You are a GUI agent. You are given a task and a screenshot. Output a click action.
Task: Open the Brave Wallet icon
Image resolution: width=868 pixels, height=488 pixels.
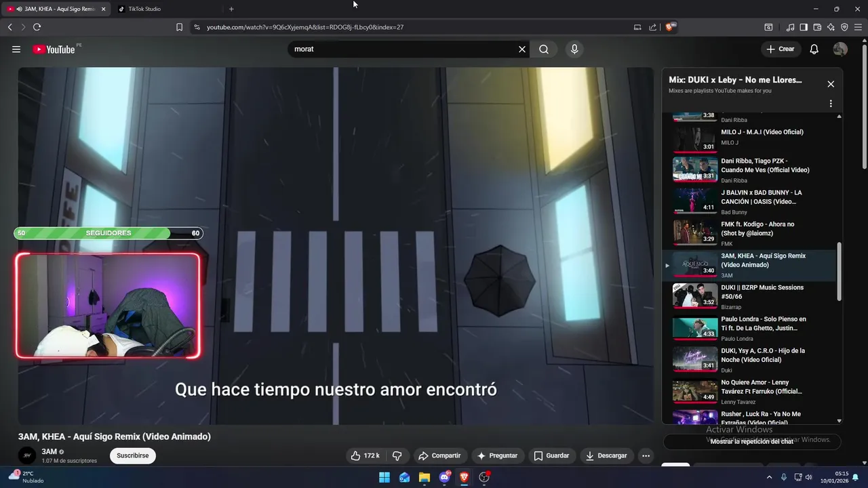pyautogui.click(x=817, y=27)
